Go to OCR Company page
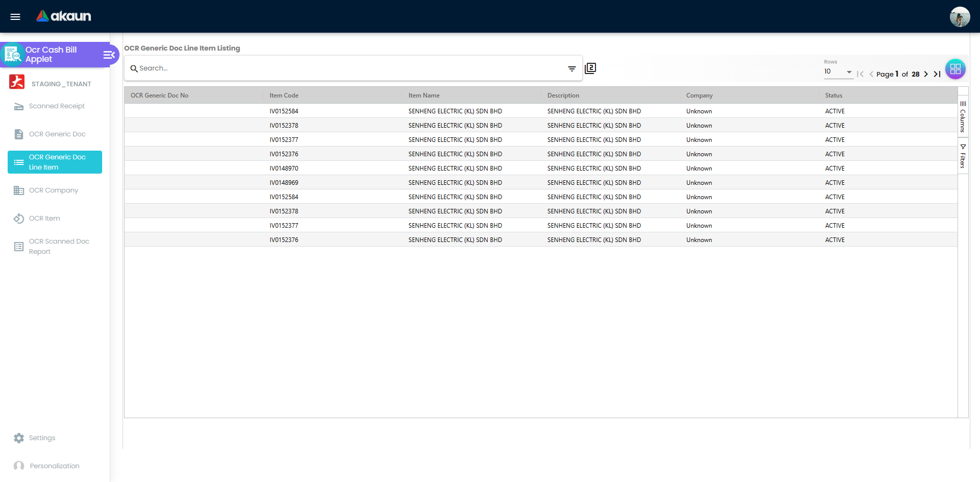Screen dimensions: 980x482 [55, 190]
